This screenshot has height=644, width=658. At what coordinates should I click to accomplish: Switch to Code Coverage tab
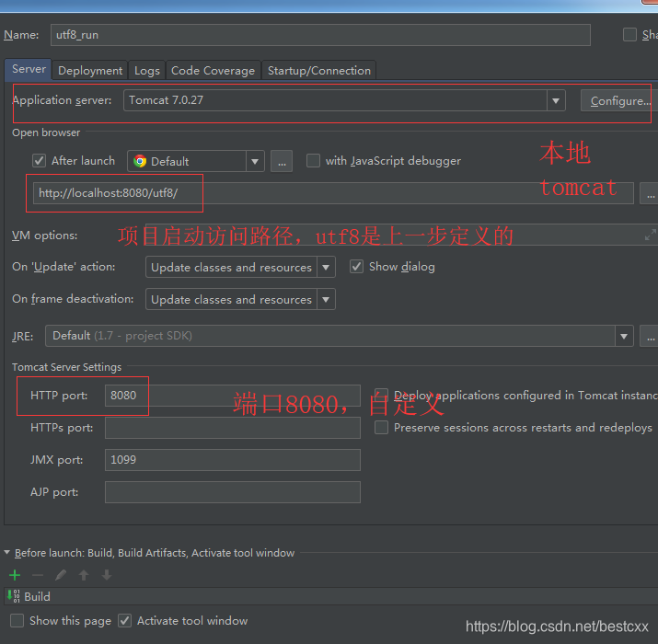pos(213,71)
